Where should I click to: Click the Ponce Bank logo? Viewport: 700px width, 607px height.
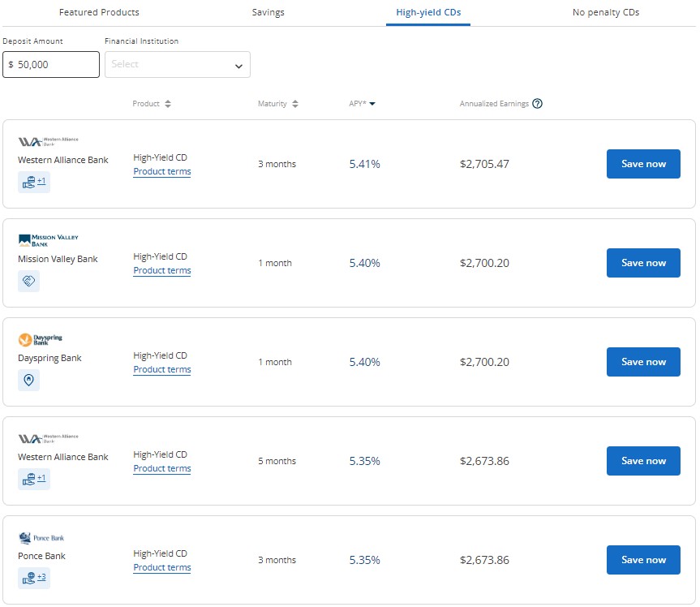pyautogui.click(x=41, y=538)
